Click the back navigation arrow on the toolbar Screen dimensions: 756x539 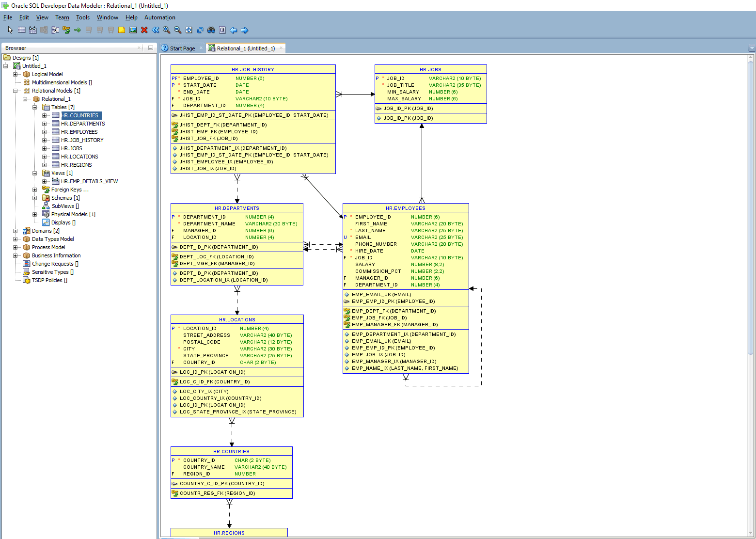pyautogui.click(x=233, y=30)
